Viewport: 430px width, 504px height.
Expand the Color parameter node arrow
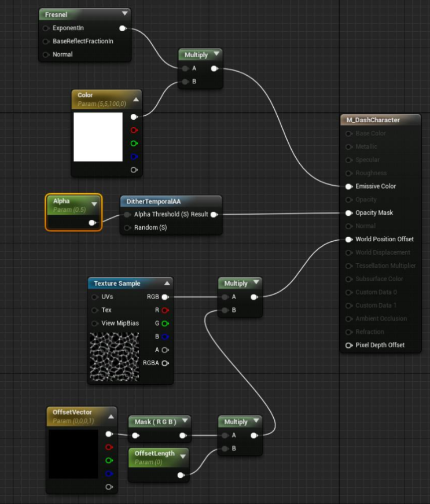click(x=135, y=99)
